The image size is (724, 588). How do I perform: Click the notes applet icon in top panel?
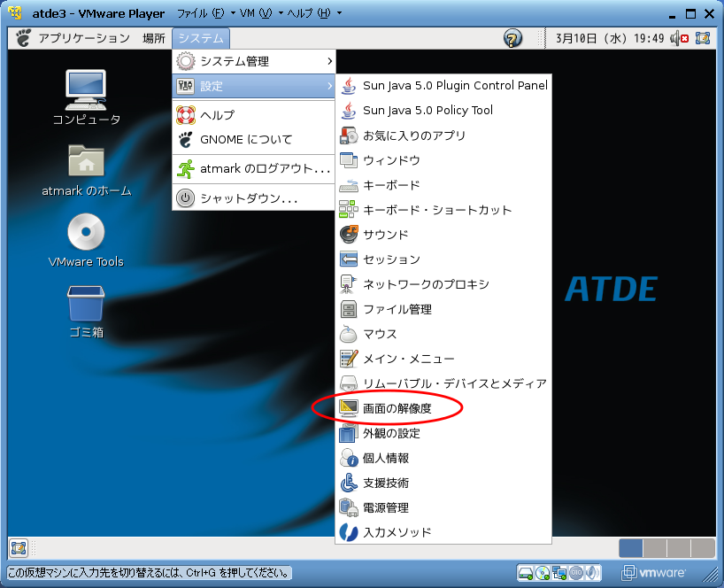(702, 38)
